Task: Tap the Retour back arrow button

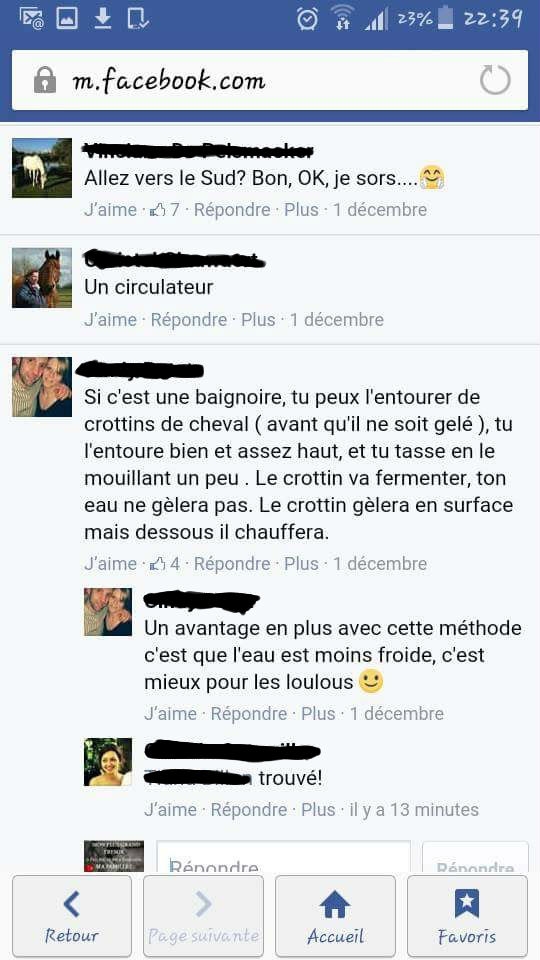Action: [72, 916]
